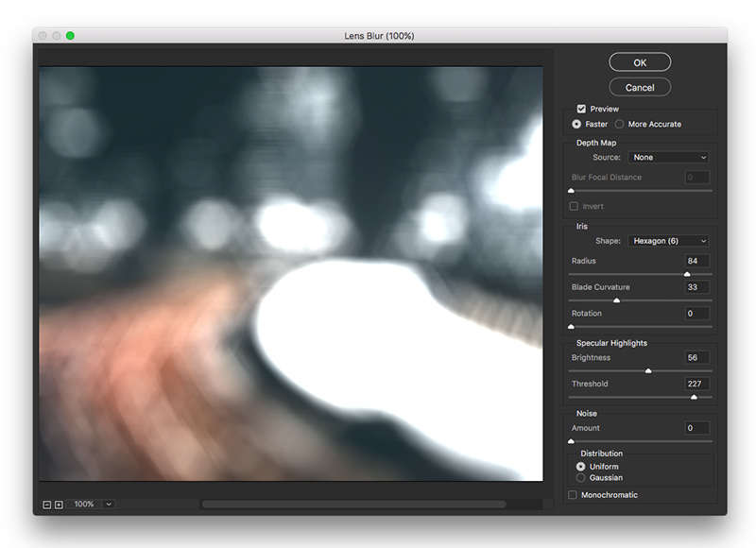Screen dimensions: 756x548
Task: Select the Faster radio button
Action: click(576, 124)
